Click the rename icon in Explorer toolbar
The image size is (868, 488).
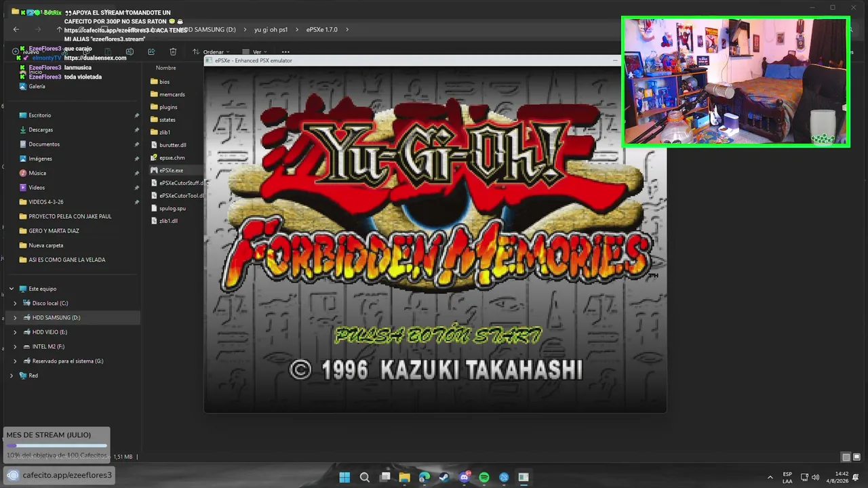coord(130,52)
